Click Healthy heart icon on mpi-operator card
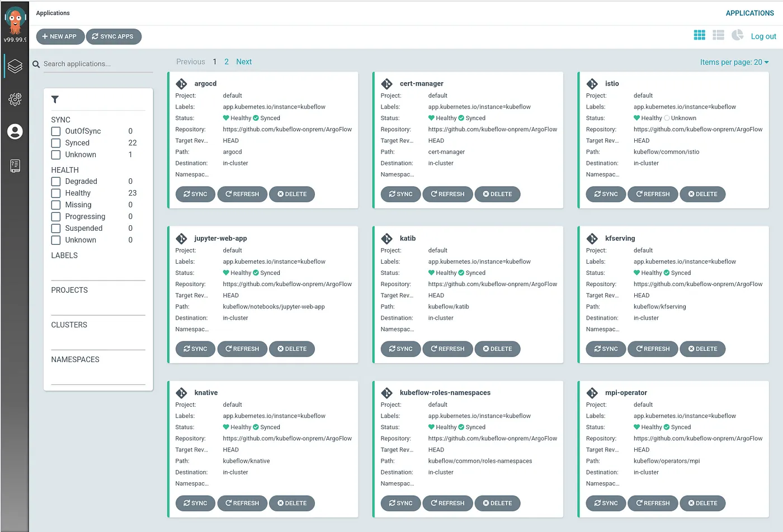 (x=637, y=427)
